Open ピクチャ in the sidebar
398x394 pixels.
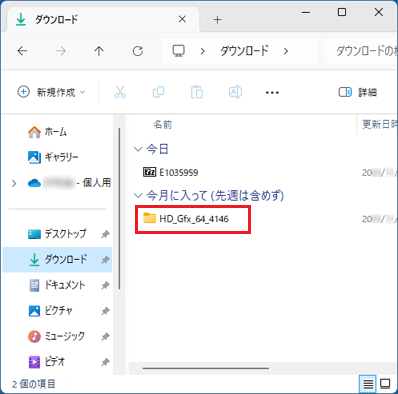coord(50,311)
